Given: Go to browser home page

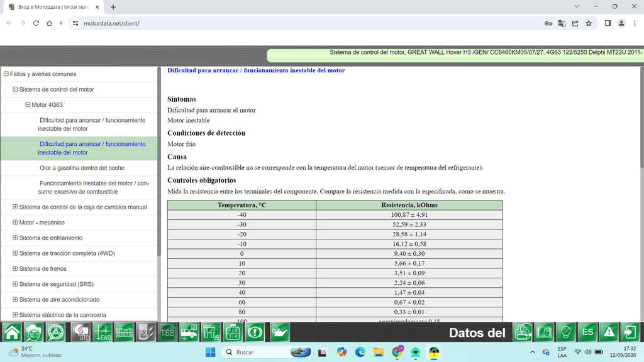Looking at the screenshot, I should point(49,23).
